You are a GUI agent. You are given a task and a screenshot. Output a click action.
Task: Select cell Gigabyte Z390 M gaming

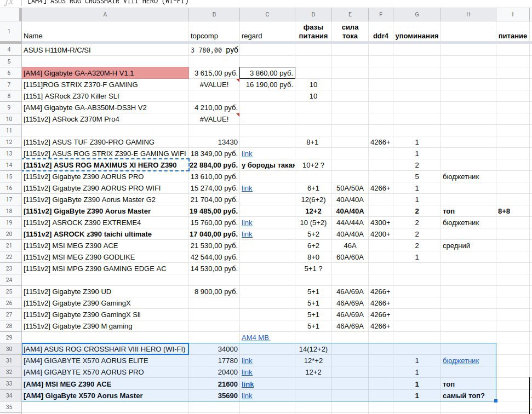point(105,326)
